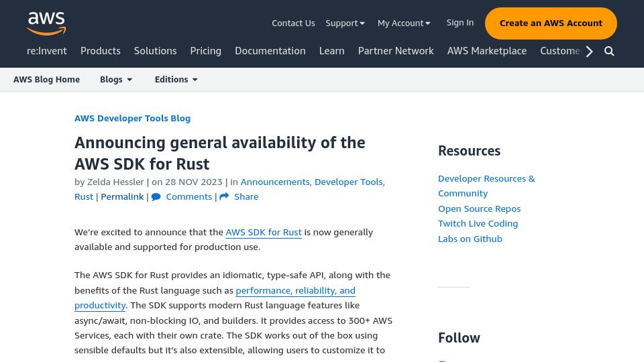The image size is (644, 362).
Task: Open the Pricing menu item
Action: click(x=206, y=51)
